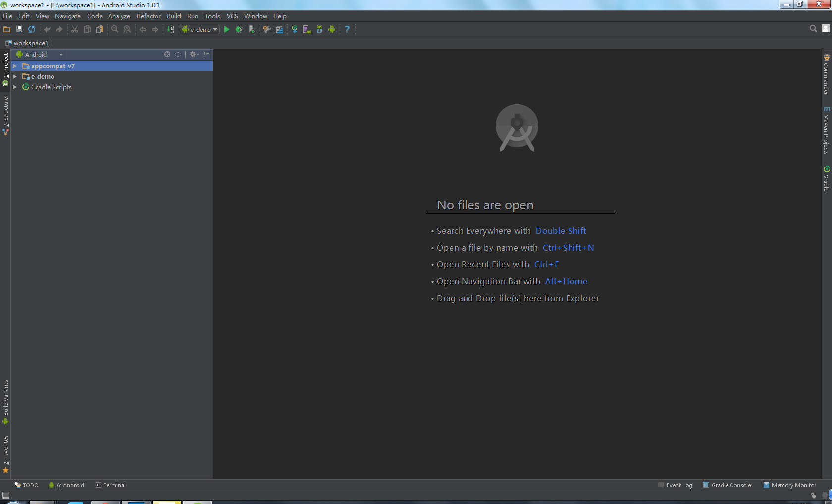
Task: Run the e-demo app
Action: pos(227,30)
